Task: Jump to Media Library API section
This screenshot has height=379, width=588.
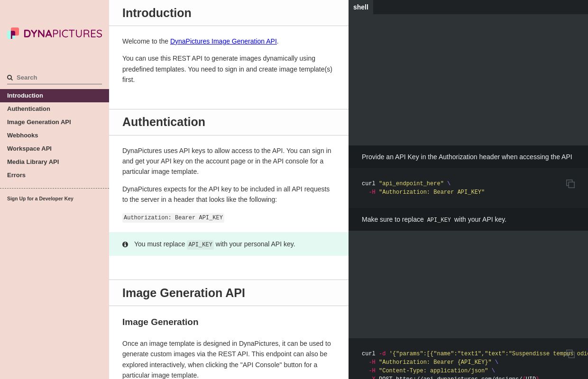Action: [55, 162]
